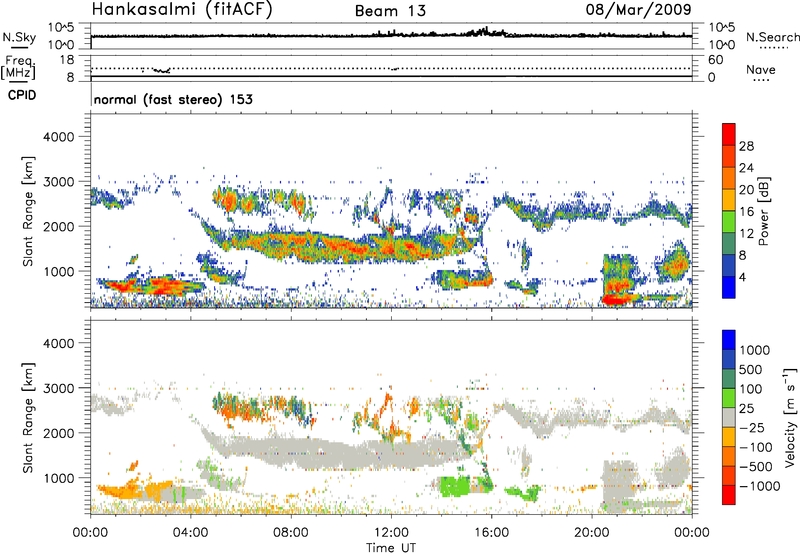Click the 20:00 time axis tick label
The width and height of the screenshot is (800, 554).
(592, 533)
